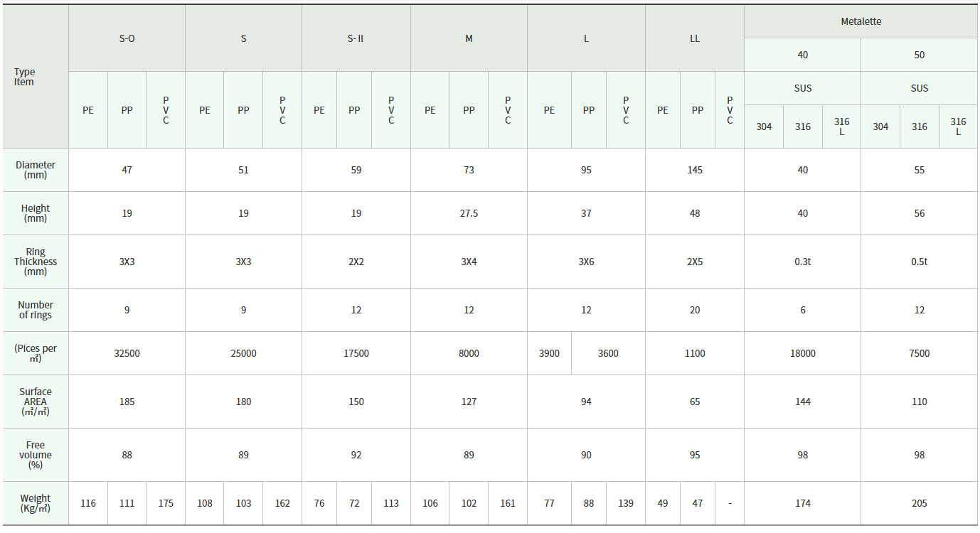Click the SUS header under Metalette 50
980x533 pixels.
(919, 88)
